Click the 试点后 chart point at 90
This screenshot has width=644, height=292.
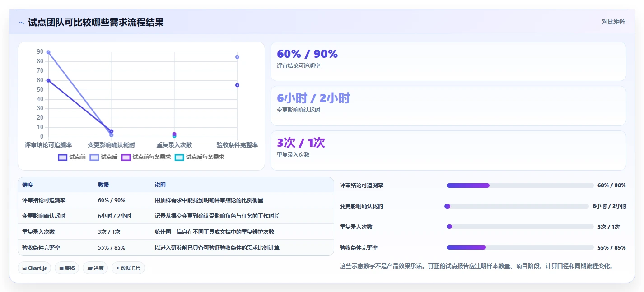[48, 52]
